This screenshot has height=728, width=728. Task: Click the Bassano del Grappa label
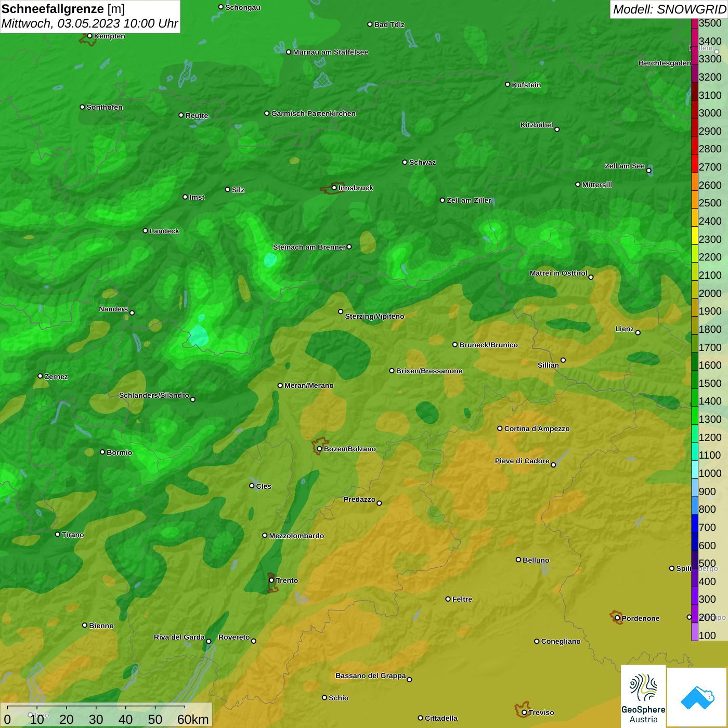pyautogui.click(x=370, y=675)
